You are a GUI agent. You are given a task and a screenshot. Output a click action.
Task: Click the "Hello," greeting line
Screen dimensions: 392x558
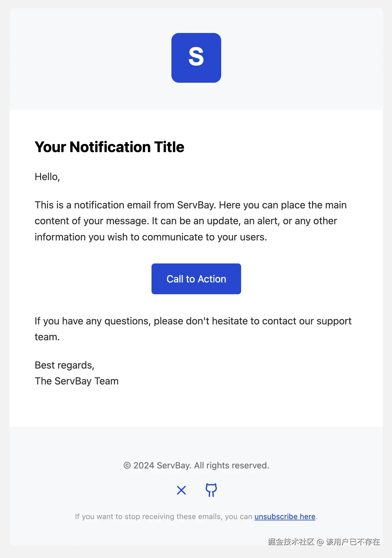click(x=47, y=177)
